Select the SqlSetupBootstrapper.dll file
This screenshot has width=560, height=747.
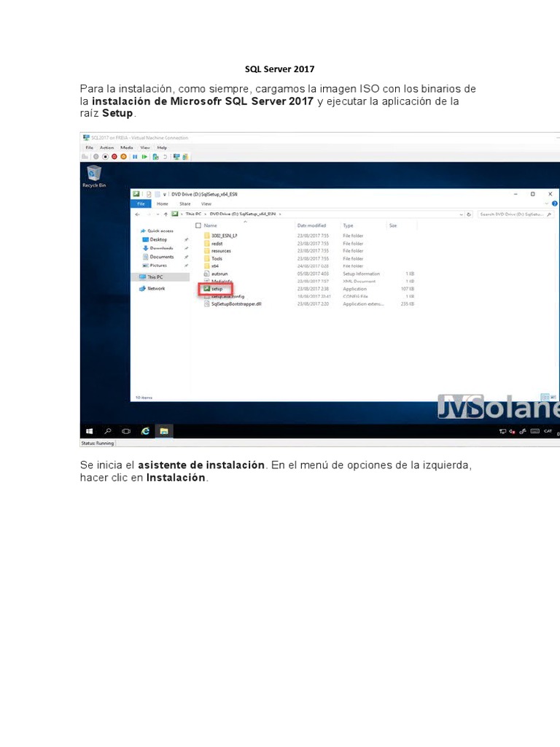pos(233,304)
